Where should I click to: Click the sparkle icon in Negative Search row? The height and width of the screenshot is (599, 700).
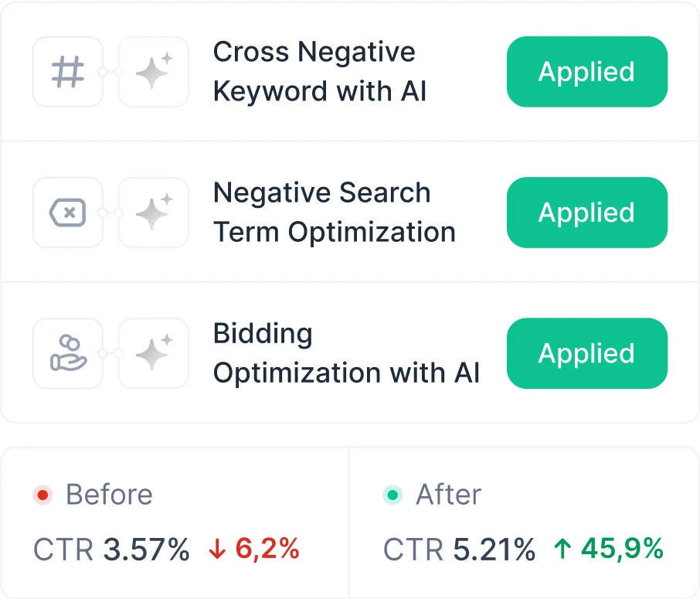[x=154, y=213]
